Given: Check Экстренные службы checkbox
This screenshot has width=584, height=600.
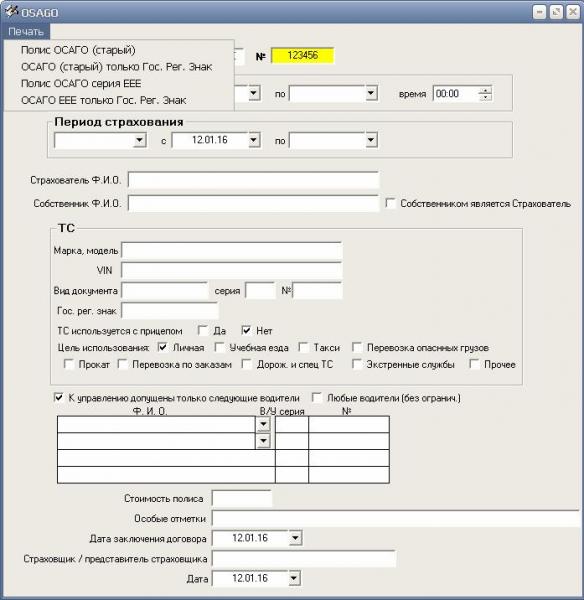Looking at the screenshot, I should [x=357, y=364].
